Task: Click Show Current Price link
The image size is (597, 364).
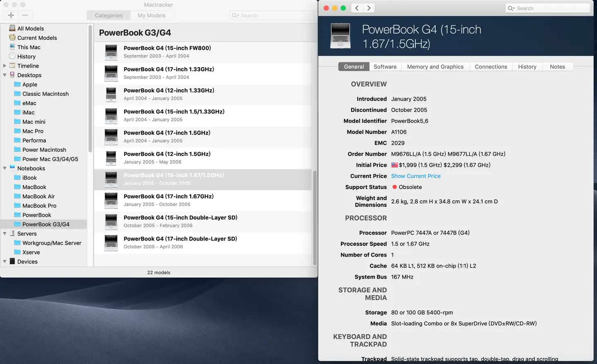Action: tap(416, 176)
